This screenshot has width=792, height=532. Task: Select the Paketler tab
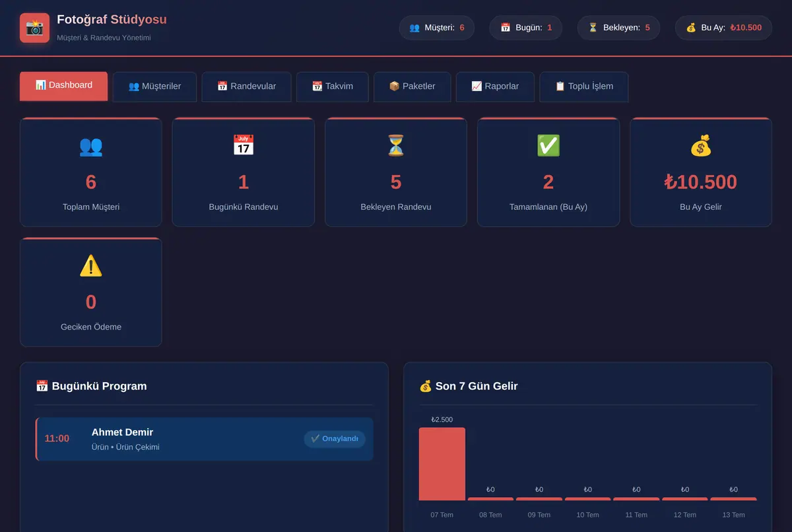(x=412, y=86)
